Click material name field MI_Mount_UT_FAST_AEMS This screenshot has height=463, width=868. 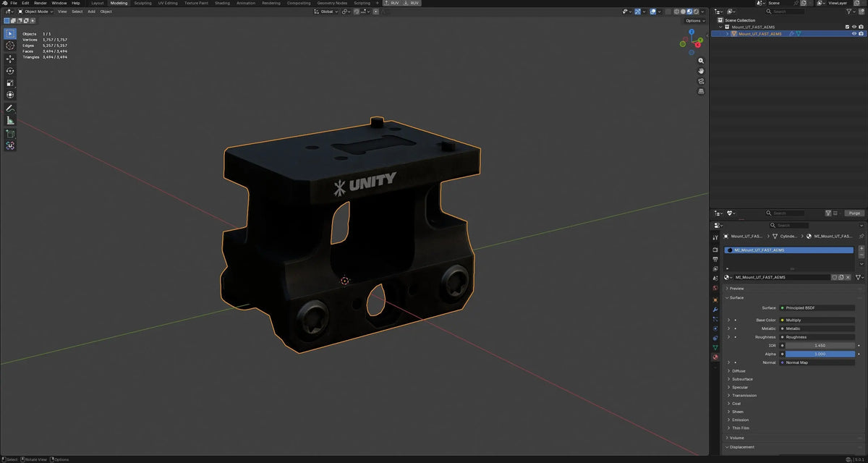[x=782, y=277]
